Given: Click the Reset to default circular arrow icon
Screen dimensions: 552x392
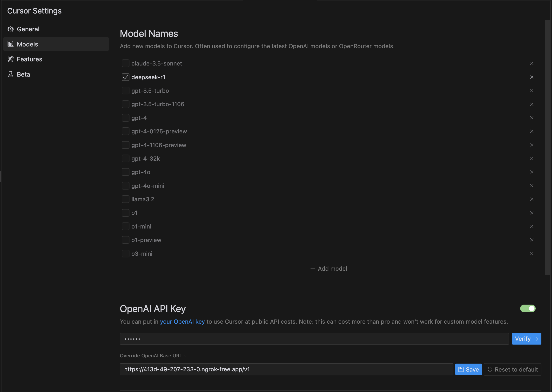Looking at the screenshot, I should click(490, 369).
